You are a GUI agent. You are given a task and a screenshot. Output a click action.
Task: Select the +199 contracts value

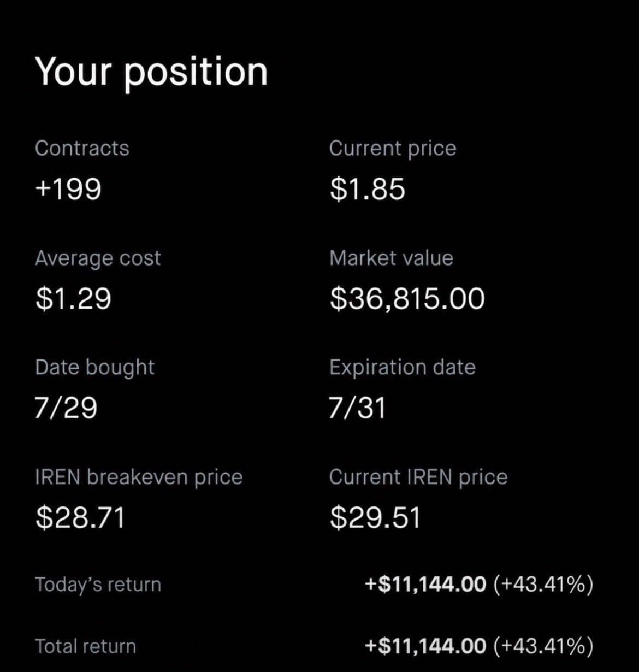(68, 190)
